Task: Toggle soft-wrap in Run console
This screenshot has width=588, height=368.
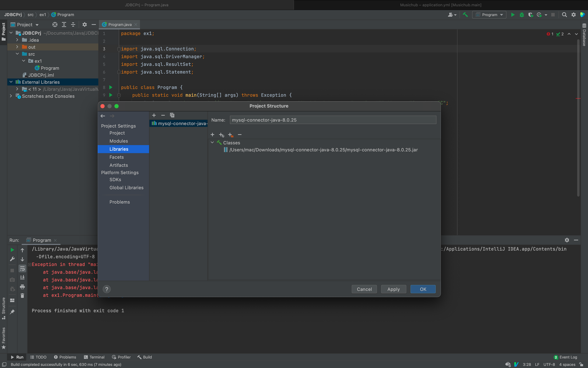Action: click(x=22, y=268)
